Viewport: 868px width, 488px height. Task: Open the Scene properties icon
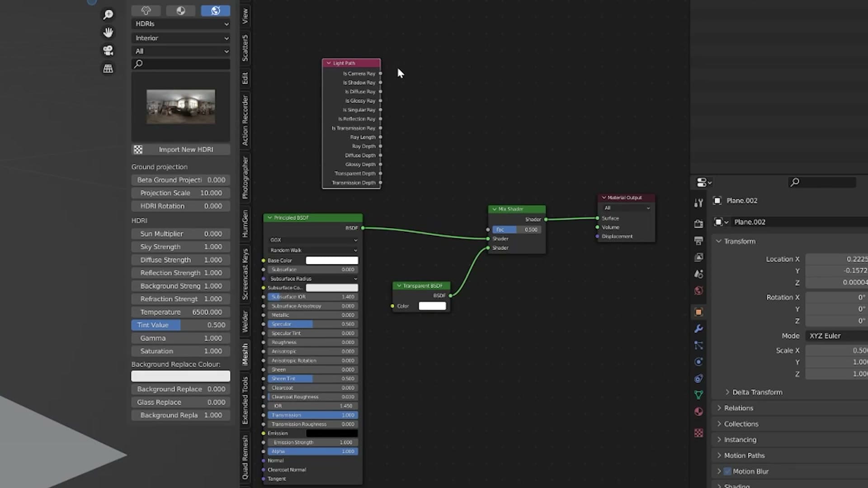(x=698, y=274)
